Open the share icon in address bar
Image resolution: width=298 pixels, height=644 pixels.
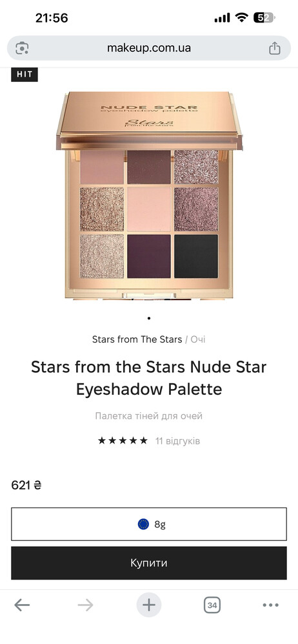pyautogui.click(x=275, y=48)
